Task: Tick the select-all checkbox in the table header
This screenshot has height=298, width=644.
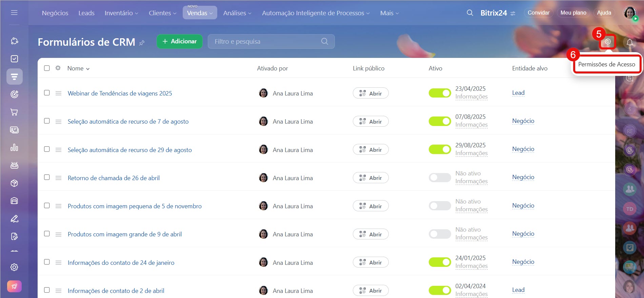Action: pos(47,68)
